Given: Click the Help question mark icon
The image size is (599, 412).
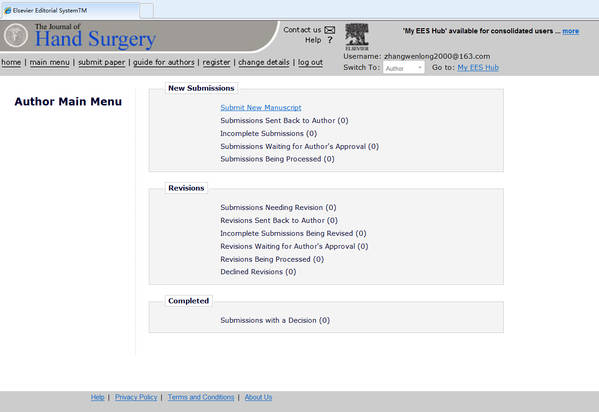Looking at the screenshot, I should point(330,40).
